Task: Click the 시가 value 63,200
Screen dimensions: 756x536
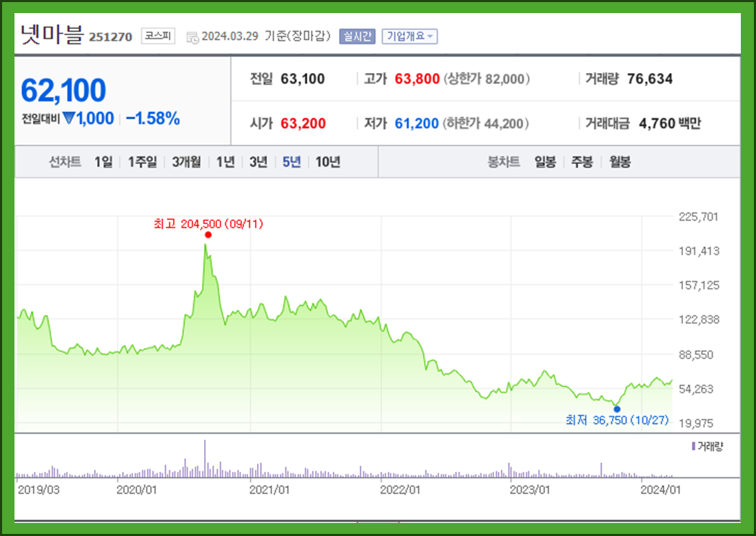Action: (303, 123)
